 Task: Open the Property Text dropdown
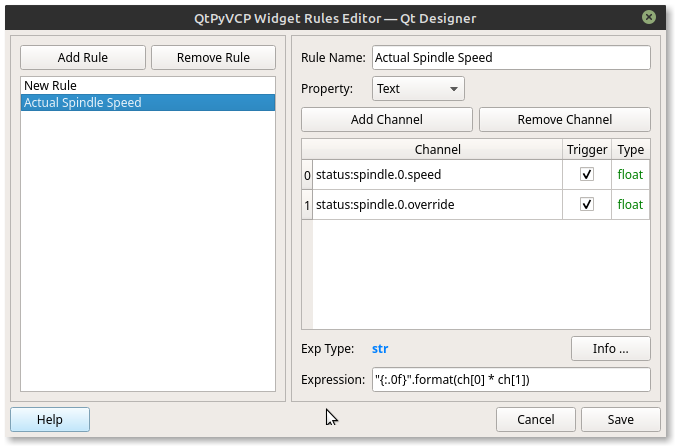(x=418, y=89)
